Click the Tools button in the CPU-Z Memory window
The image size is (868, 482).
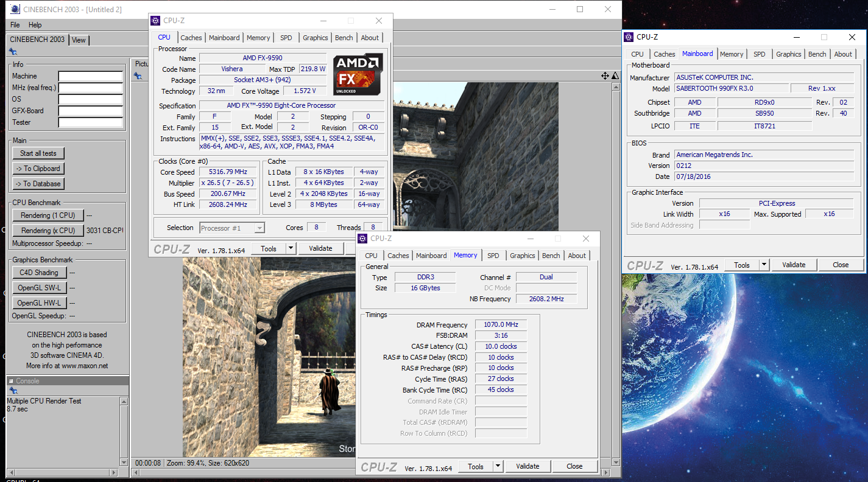point(476,466)
